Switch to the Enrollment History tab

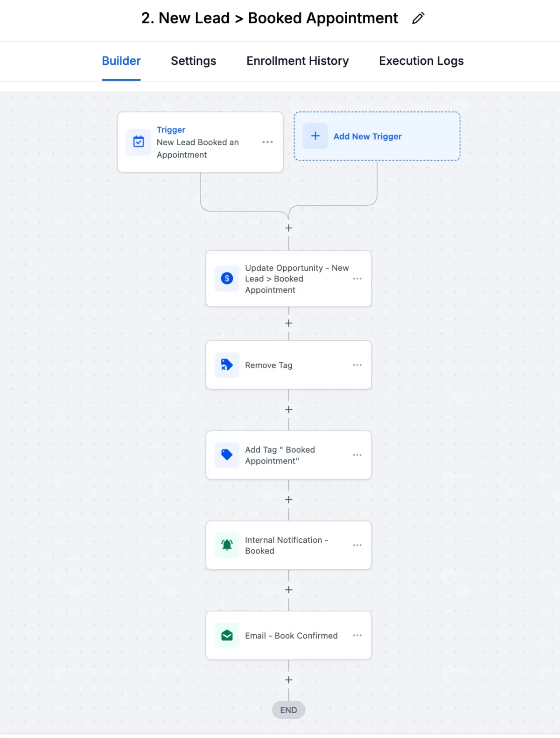point(297,61)
